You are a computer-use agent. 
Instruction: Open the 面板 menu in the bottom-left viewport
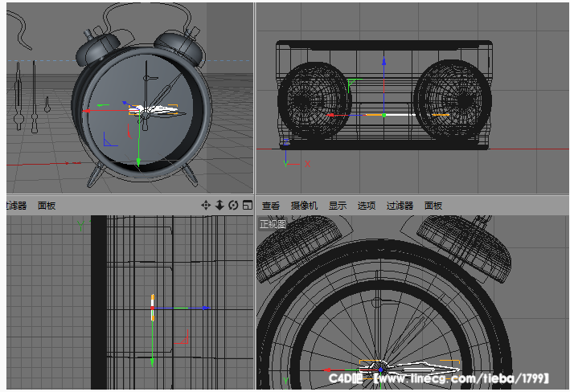47,206
